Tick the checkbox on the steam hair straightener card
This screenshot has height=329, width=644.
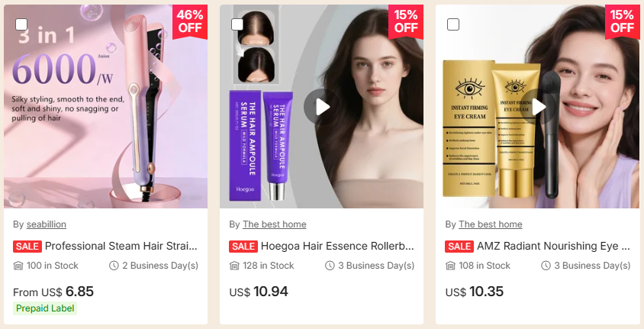(21, 24)
